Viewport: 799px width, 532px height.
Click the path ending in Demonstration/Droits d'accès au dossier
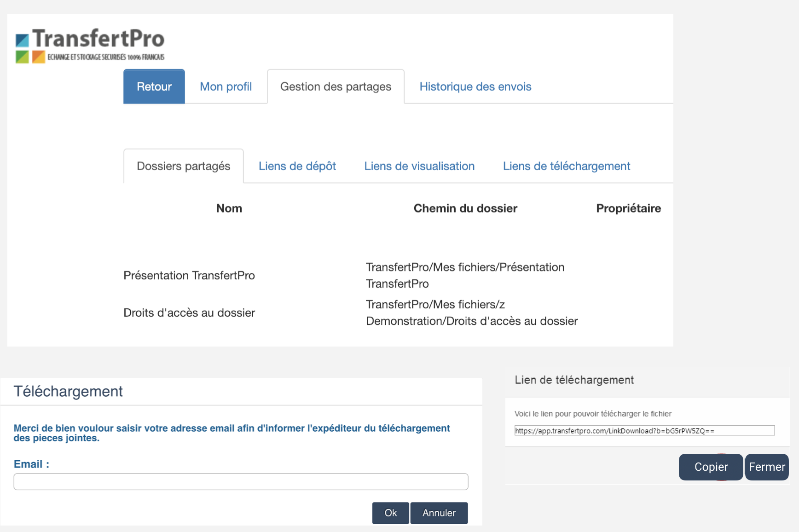pos(472,312)
